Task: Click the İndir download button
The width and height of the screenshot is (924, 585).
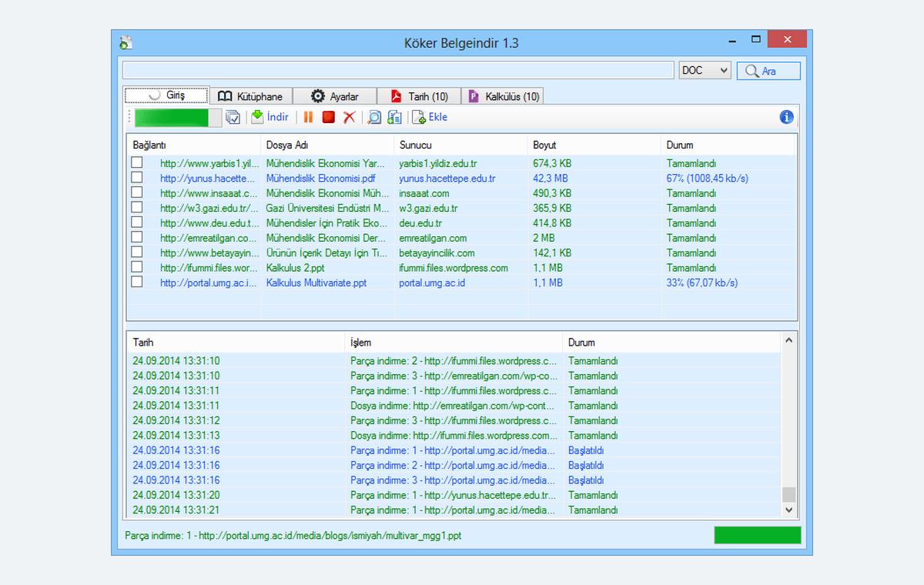Action: tap(269, 117)
